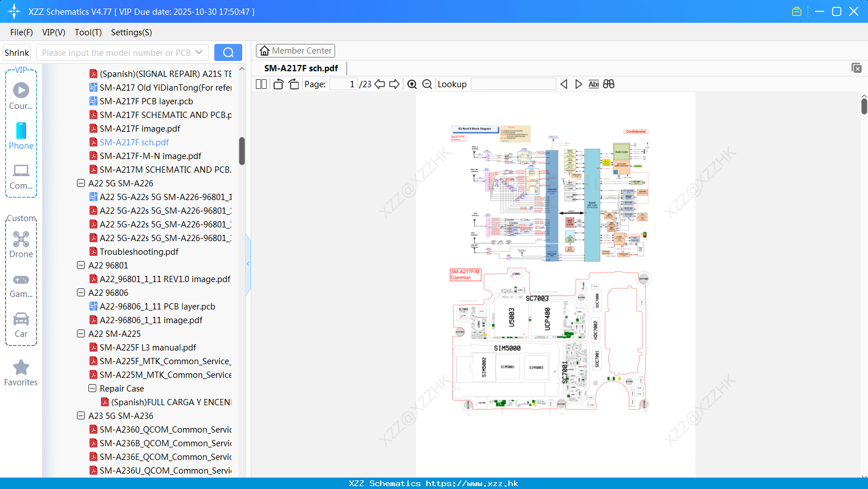Viewport: 868px width, 489px height.
Task: Click the XZZ website link in status bar
Action: [x=434, y=483]
